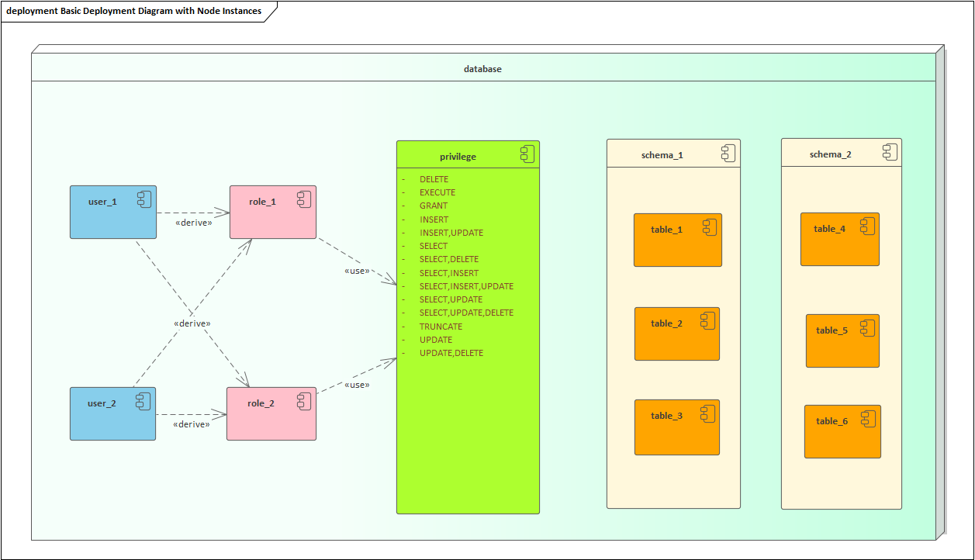This screenshot has width=975, height=560.
Task: Click the component icon on table_1
Action: (x=710, y=227)
